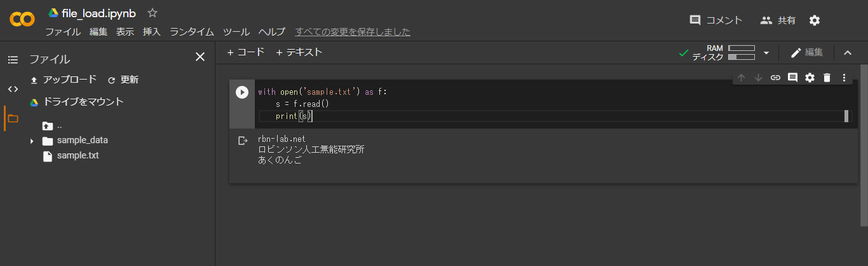Open the table of contents sidebar icon

tap(13, 59)
